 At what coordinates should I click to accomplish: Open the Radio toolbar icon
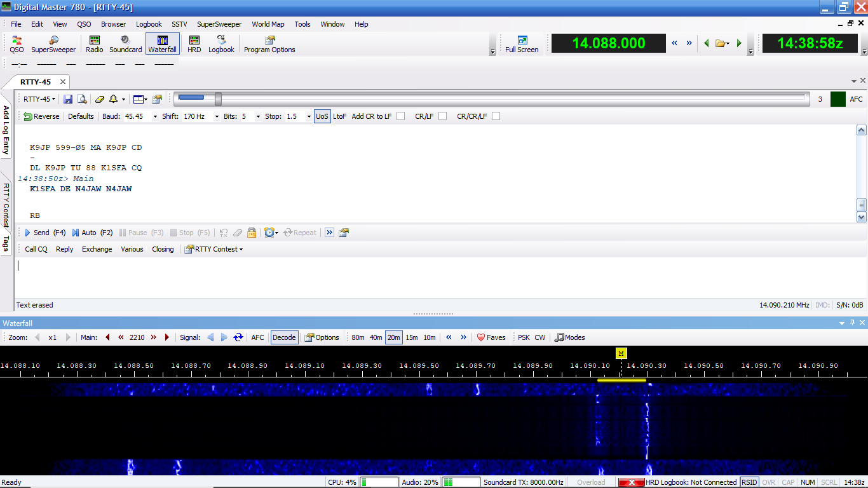[94, 44]
